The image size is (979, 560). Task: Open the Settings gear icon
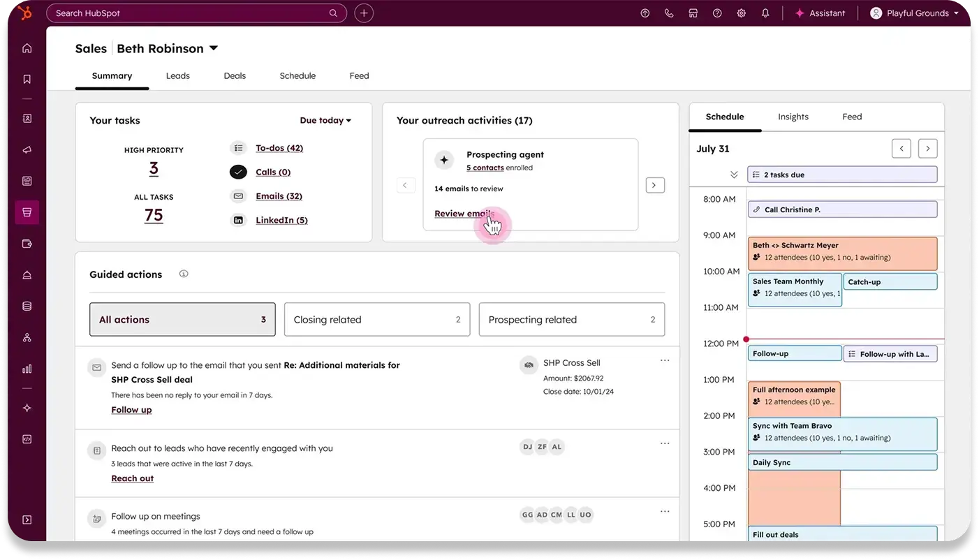click(742, 13)
